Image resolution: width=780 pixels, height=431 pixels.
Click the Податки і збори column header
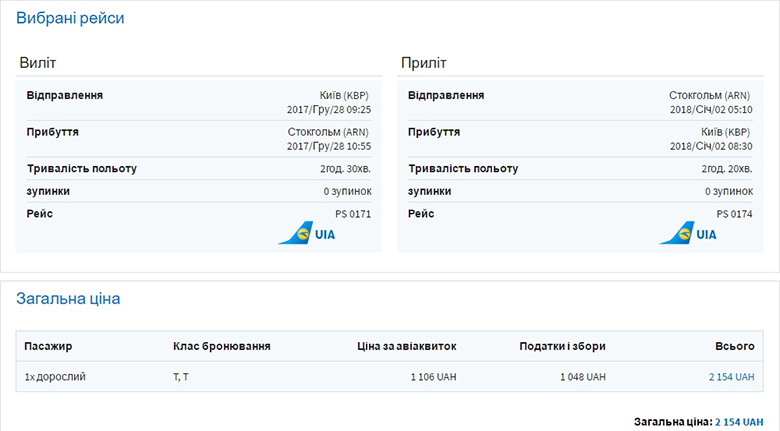562,346
